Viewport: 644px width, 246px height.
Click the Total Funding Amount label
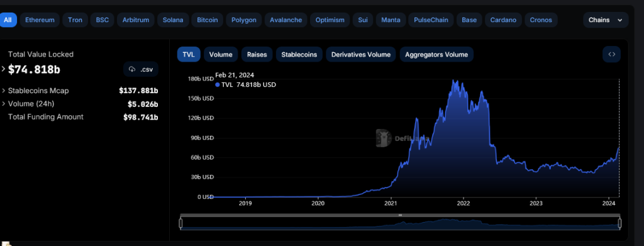tap(45, 116)
